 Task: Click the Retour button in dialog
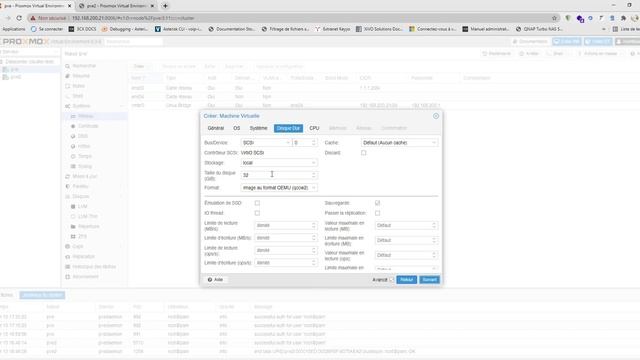407,280
